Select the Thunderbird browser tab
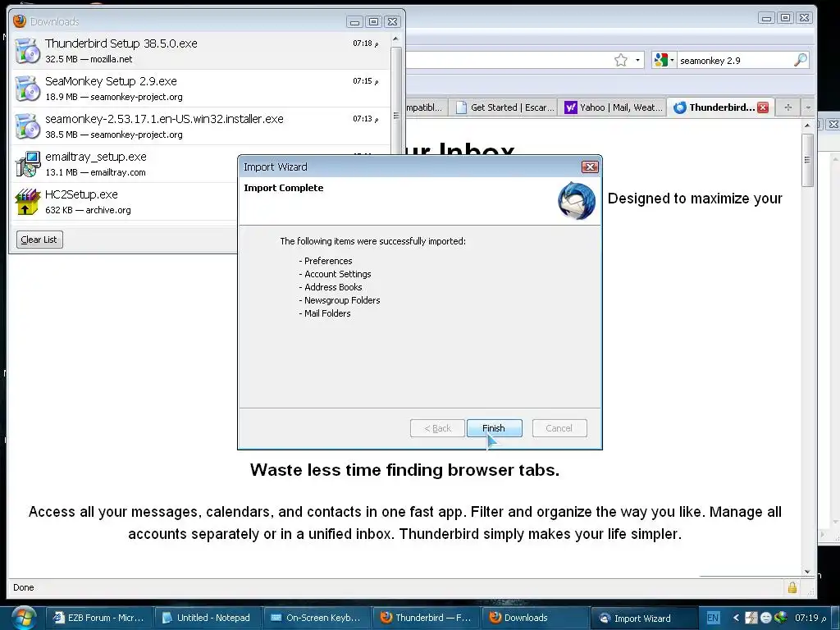 [x=721, y=107]
